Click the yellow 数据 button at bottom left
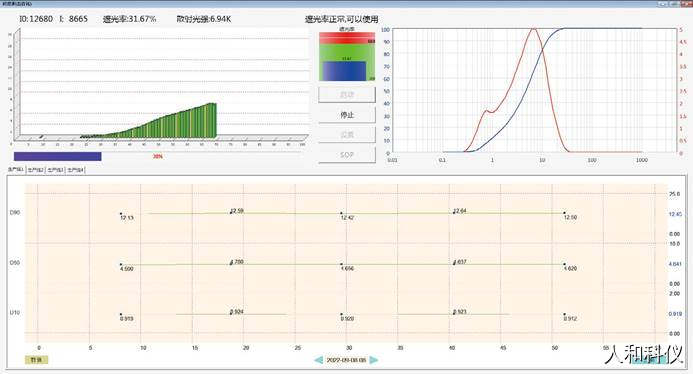Viewport: 693px width, 374px height. (36, 360)
